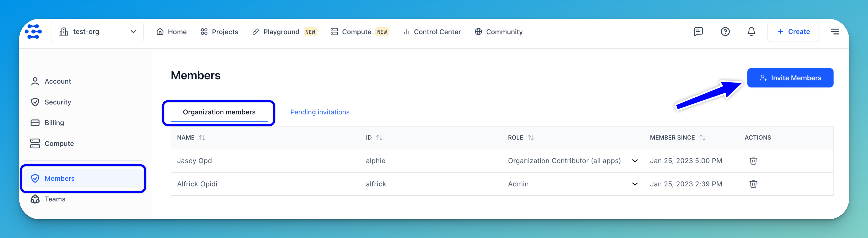The width and height of the screenshot is (868, 238).
Task: Expand role dropdown for Jasoy Opd
Action: click(x=635, y=161)
